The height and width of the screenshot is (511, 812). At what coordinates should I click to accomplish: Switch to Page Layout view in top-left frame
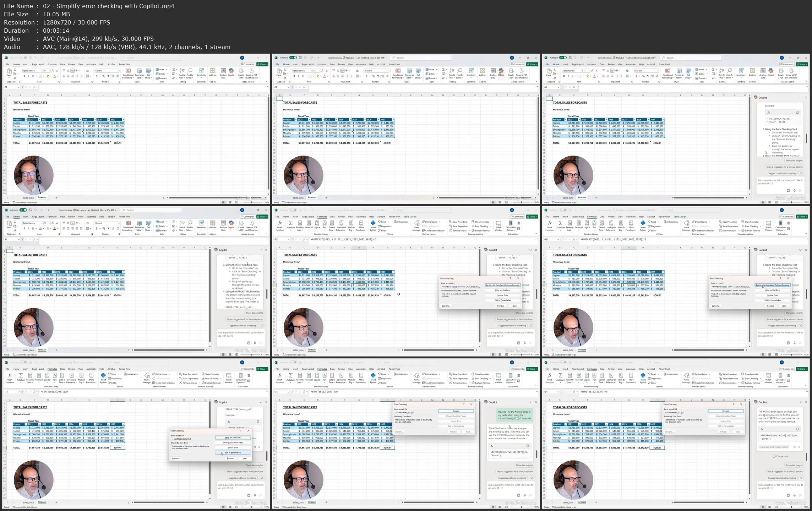click(x=230, y=202)
